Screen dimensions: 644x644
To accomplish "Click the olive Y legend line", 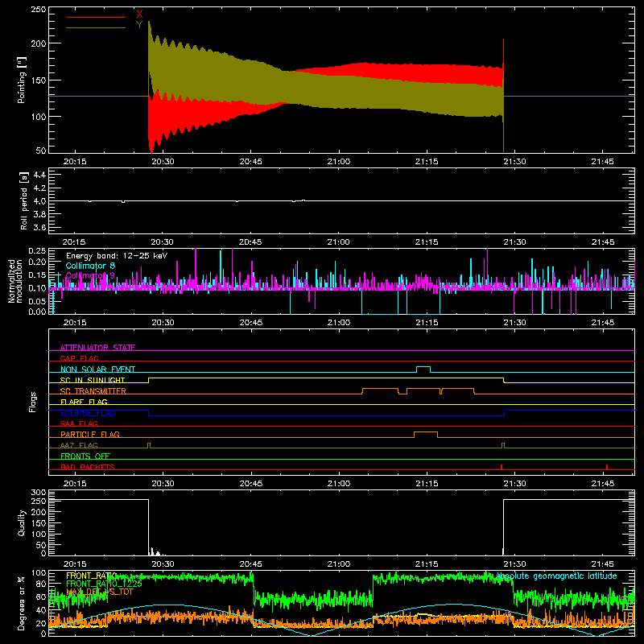I will [x=96, y=27].
